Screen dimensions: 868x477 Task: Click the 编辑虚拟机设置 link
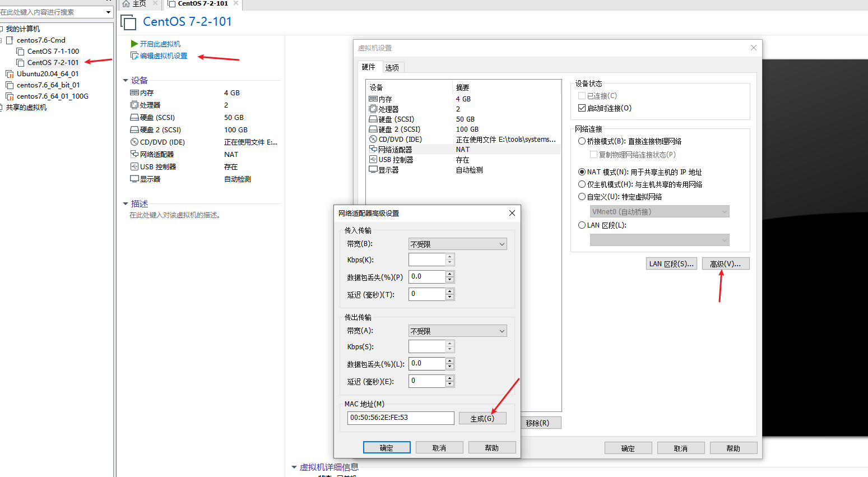[164, 55]
